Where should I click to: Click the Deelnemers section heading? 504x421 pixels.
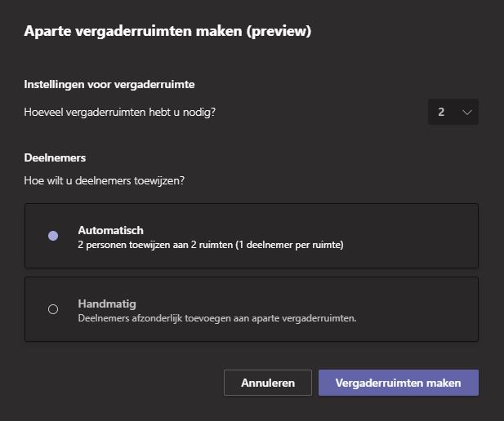(55, 157)
